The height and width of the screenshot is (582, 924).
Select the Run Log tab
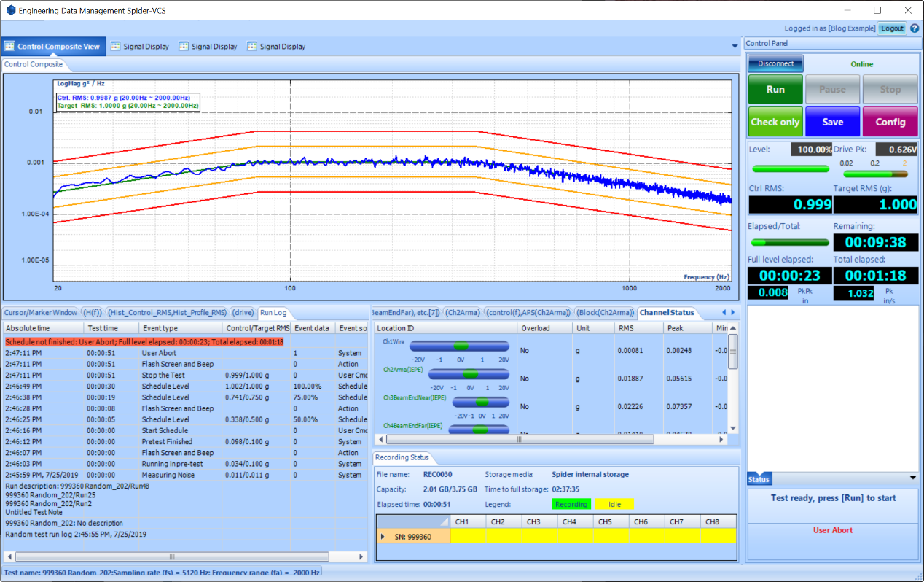pyautogui.click(x=273, y=312)
